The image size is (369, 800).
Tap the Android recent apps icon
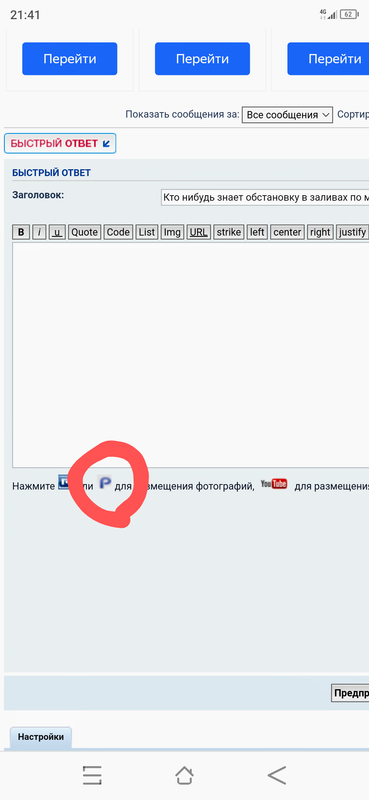click(x=92, y=775)
